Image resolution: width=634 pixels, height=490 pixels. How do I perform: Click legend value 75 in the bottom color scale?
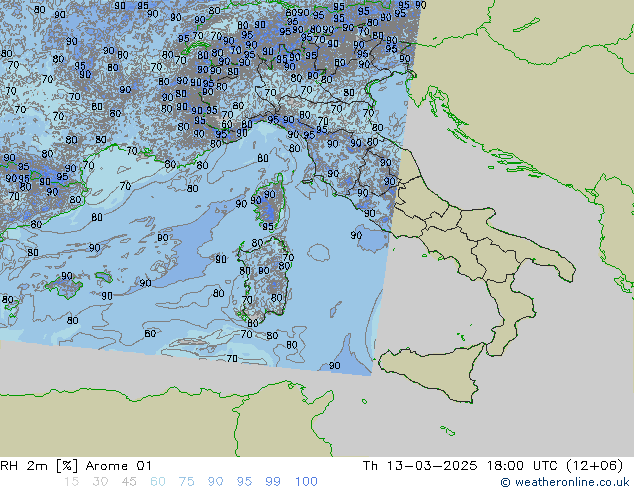[186, 482]
